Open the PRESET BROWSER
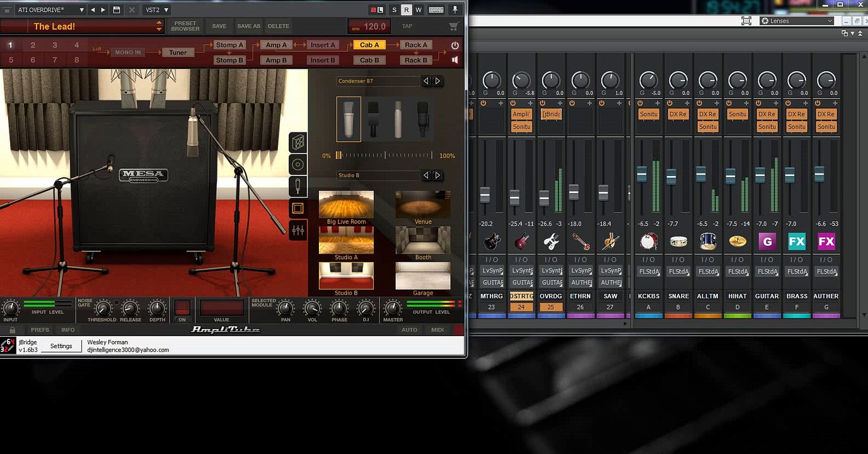The height and width of the screenshot is (454, 868). point(185,26)
